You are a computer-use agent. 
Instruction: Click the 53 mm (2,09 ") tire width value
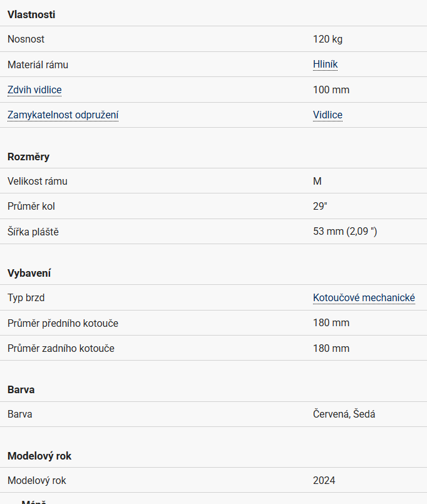click(345, 232)
